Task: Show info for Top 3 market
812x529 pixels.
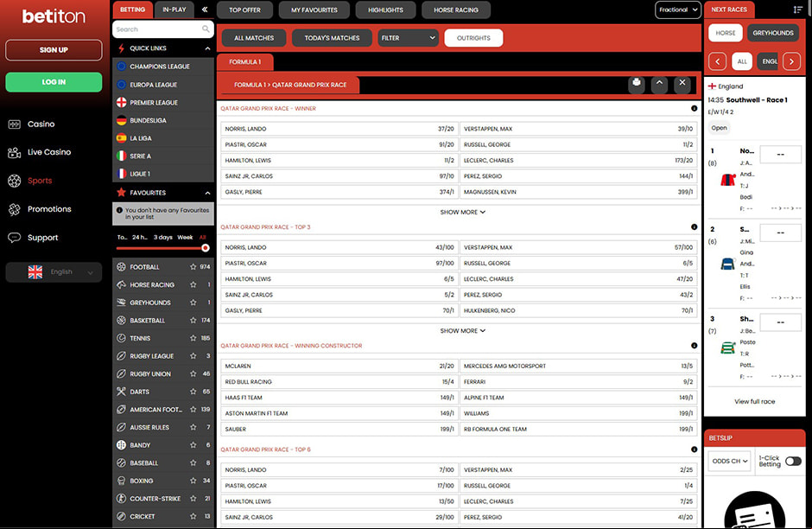Action: [x=694, y=227]
